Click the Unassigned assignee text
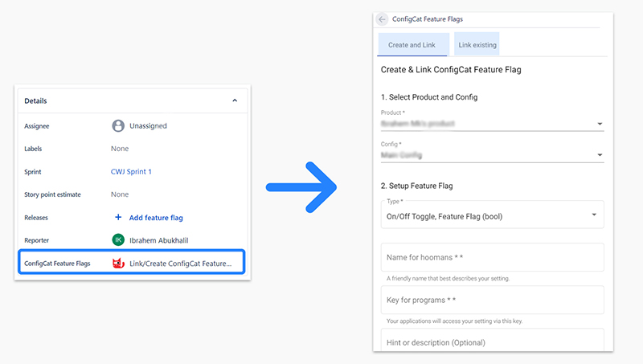 (x=148, y=126)
